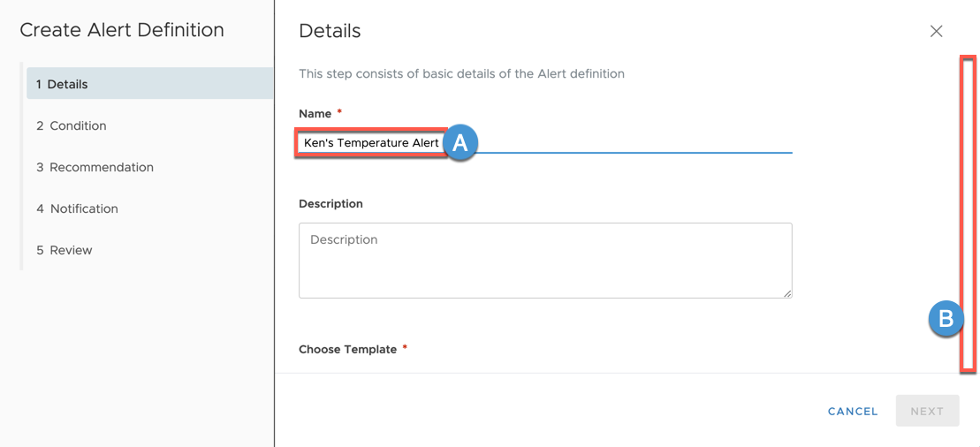Viewport: 980px width, 447px height.
Task: Click the highlighted vertical scrollbar
Action: point(969,215)
